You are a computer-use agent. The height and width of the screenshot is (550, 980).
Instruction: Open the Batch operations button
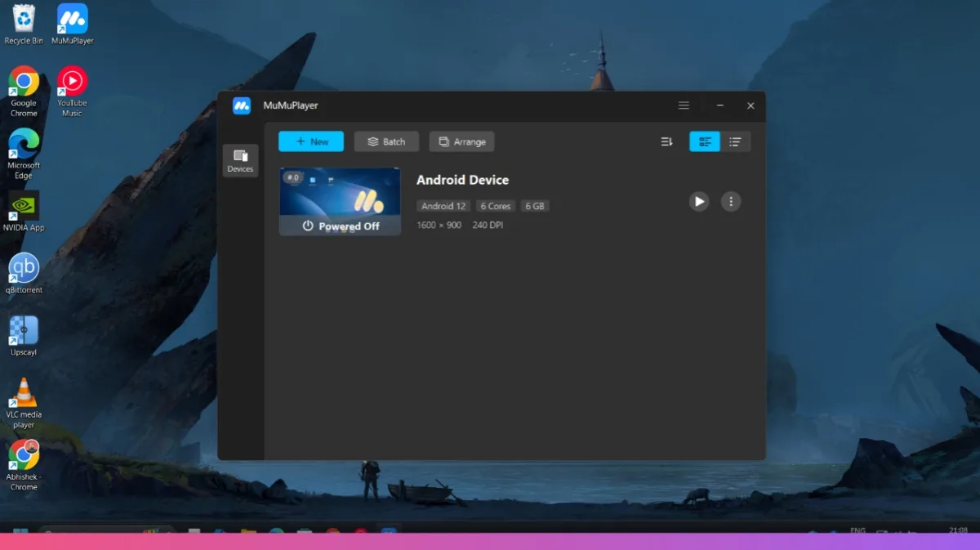pyautogui.click(x=386, y=141)
